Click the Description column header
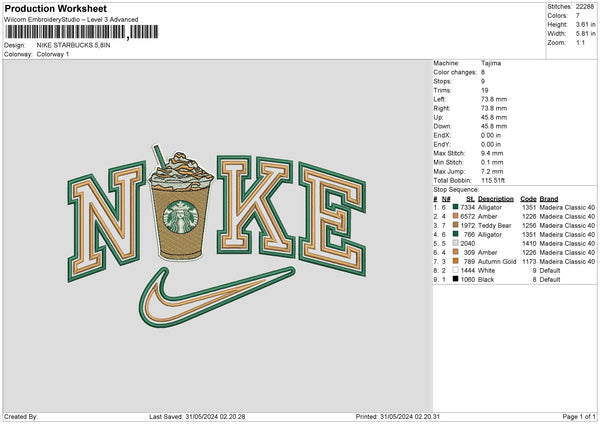The image size is (600, 424). (496, 199)
